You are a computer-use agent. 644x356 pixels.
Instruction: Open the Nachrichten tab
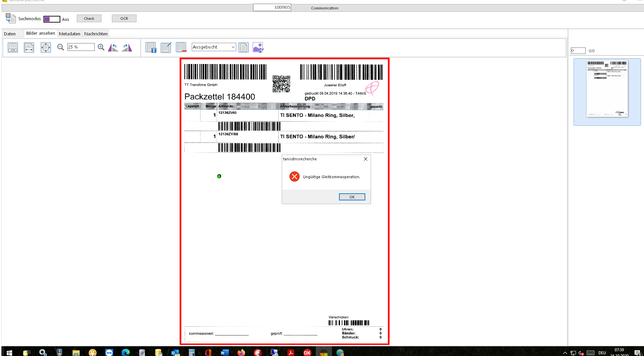[x=96, y=34]
